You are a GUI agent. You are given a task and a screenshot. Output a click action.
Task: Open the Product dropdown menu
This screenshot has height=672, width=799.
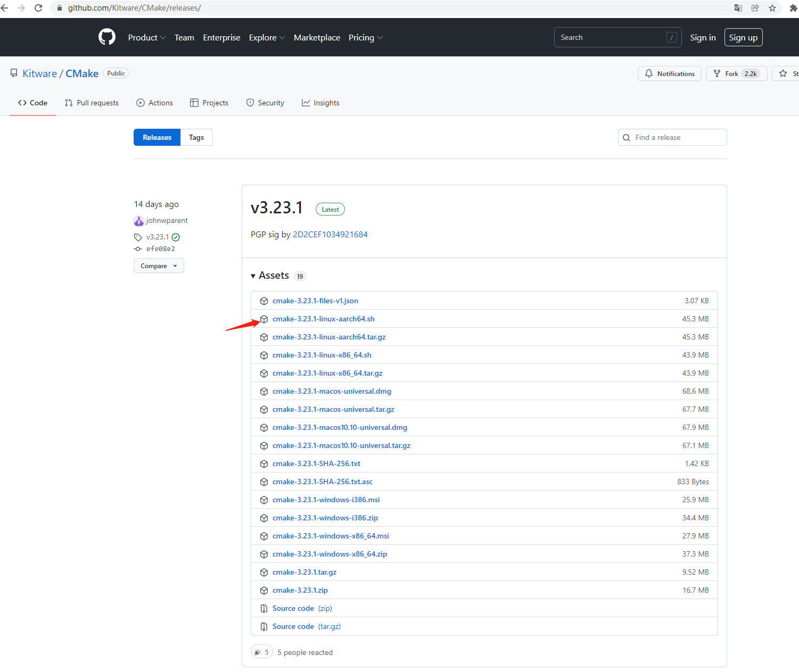pos(147,38)
